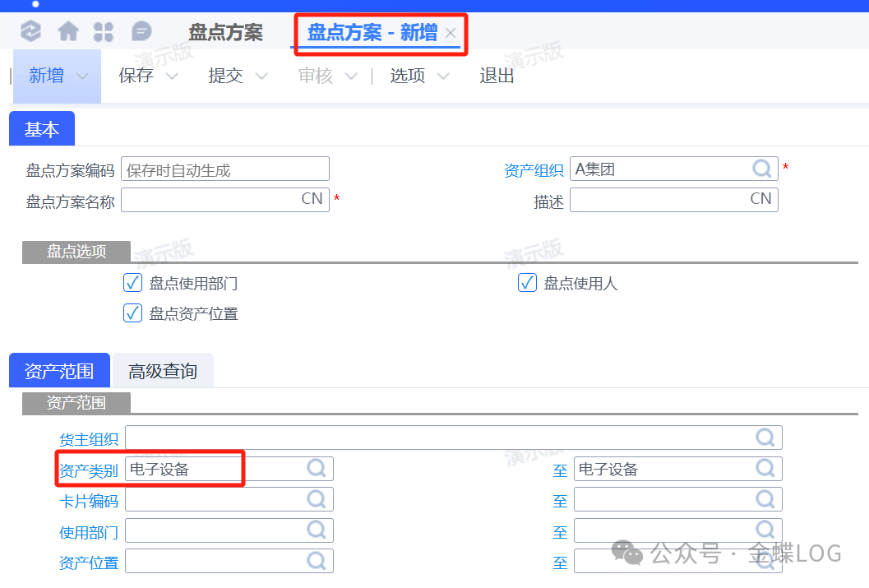Toggle the 盘点使用人 checkbox

pos(528,283)
